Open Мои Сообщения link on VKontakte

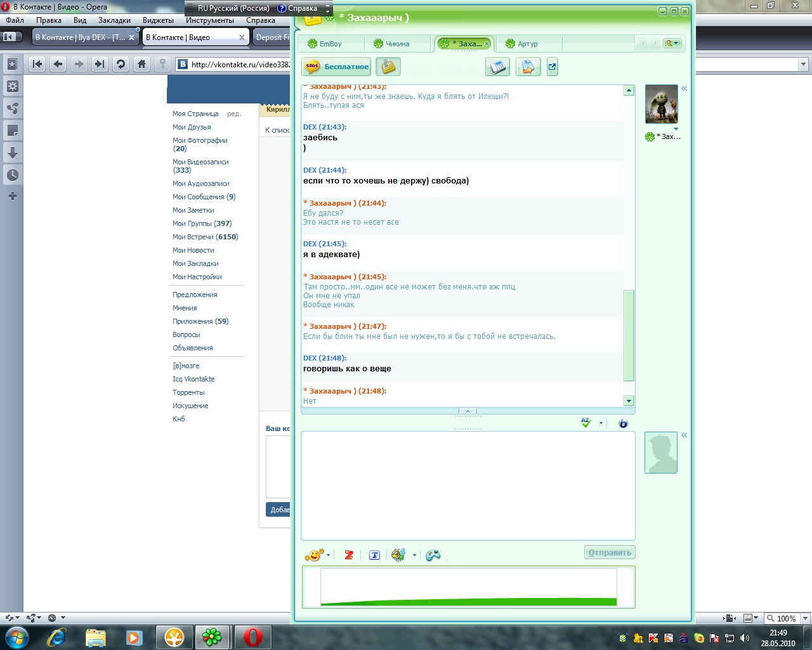point(204,197)
